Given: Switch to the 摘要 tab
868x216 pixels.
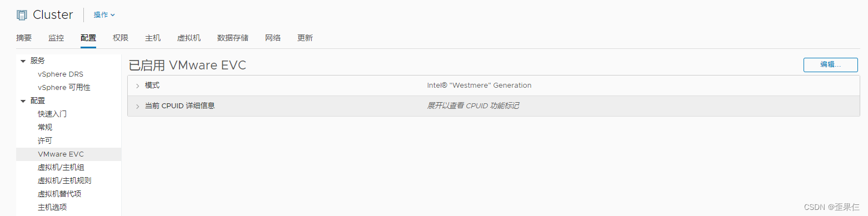Looking at the screenshot, I should pyautogui.click(x=24, y=38).
